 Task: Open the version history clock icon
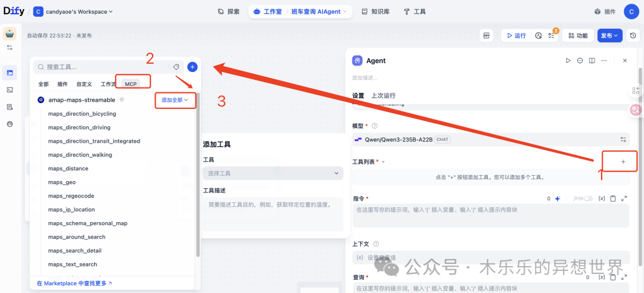click(633, 36)
